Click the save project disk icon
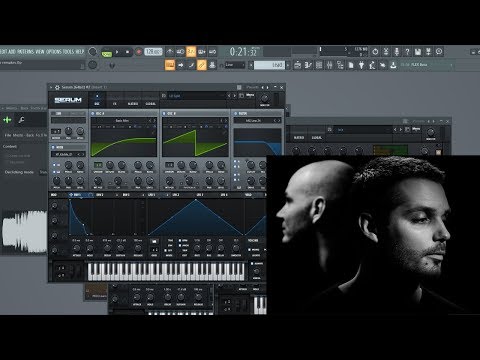 click(418, 52)
